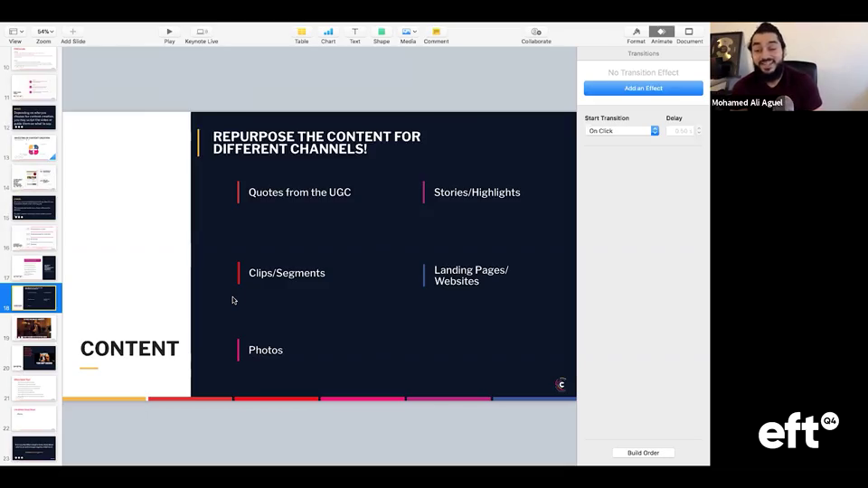Open the Keynote Live icon
Viewport: 868px width, 488px height.
click(202, 32)
